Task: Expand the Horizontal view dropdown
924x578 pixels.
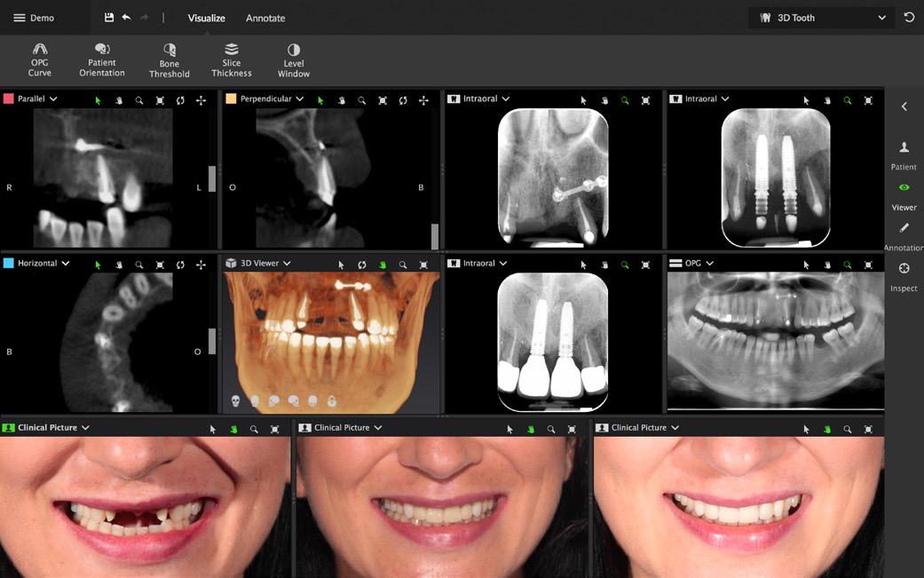Action: [x=66, y=264]
